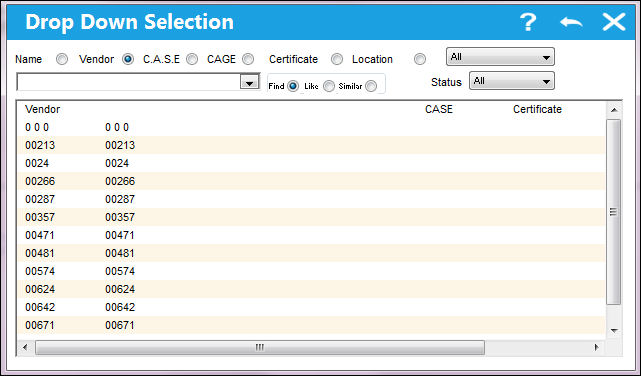Sort by the CASE column header
The height and width of the screenshot is (376, 641).
click(x=439, y=109)
